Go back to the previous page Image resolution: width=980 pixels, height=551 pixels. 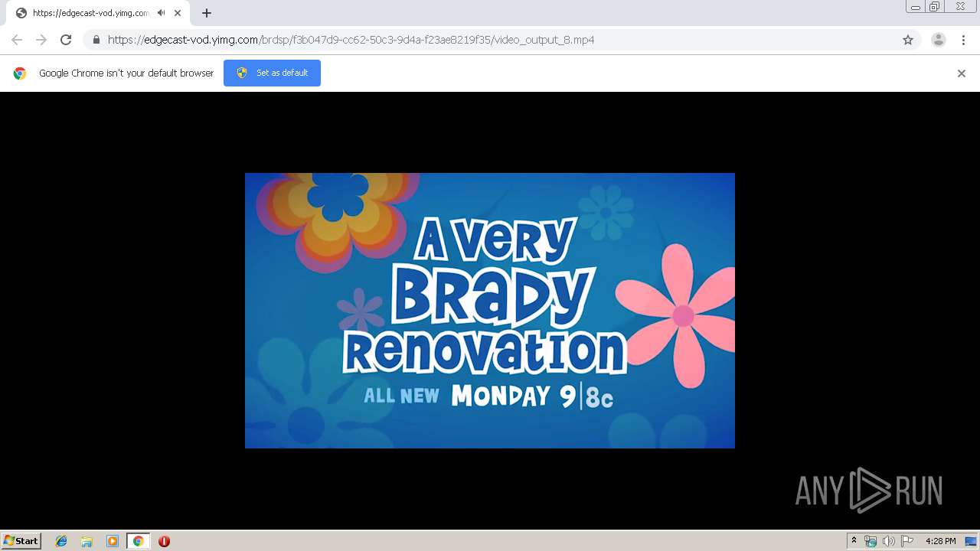pos(17,40)
